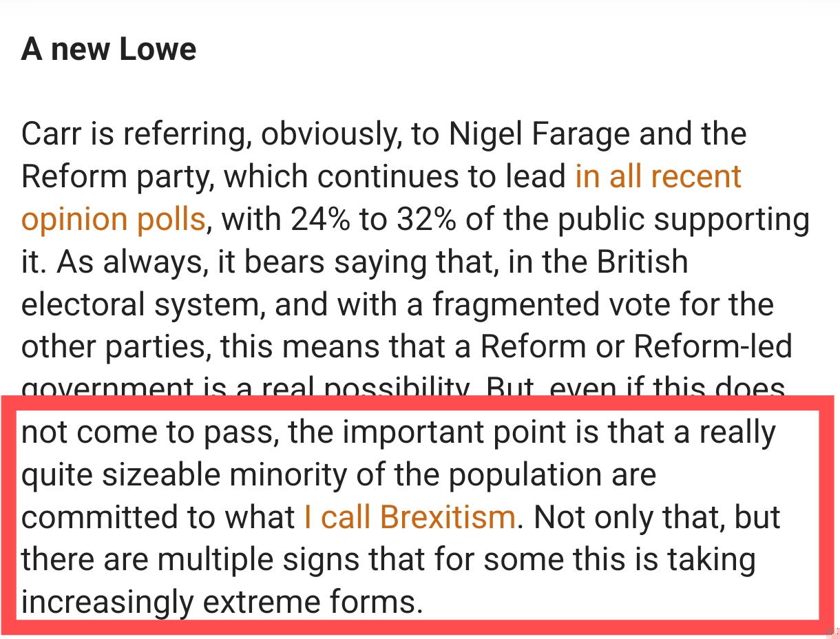Click the 'A new Lowe' heading
Viewport: 840px width, 639px height.
109,50
